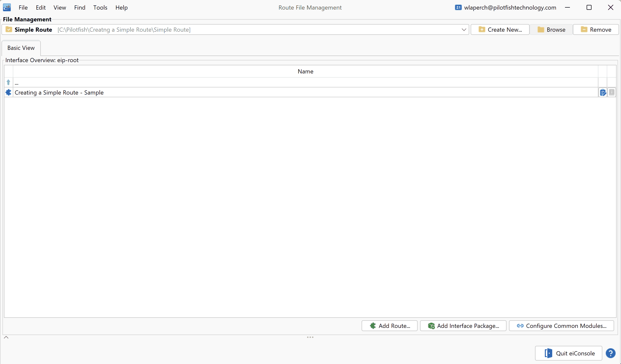Expand the bottom panel with the chevron
621x364 pixels.
(x=6, y=337)
